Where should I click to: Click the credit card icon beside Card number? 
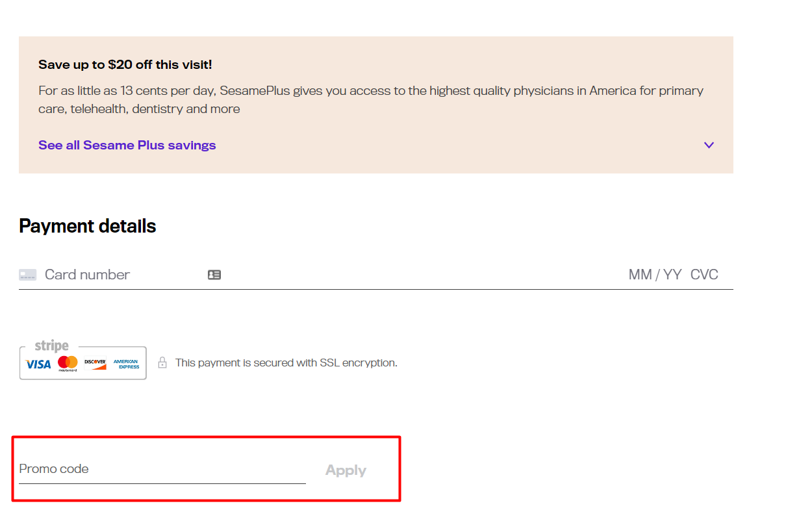coord(27,275)
